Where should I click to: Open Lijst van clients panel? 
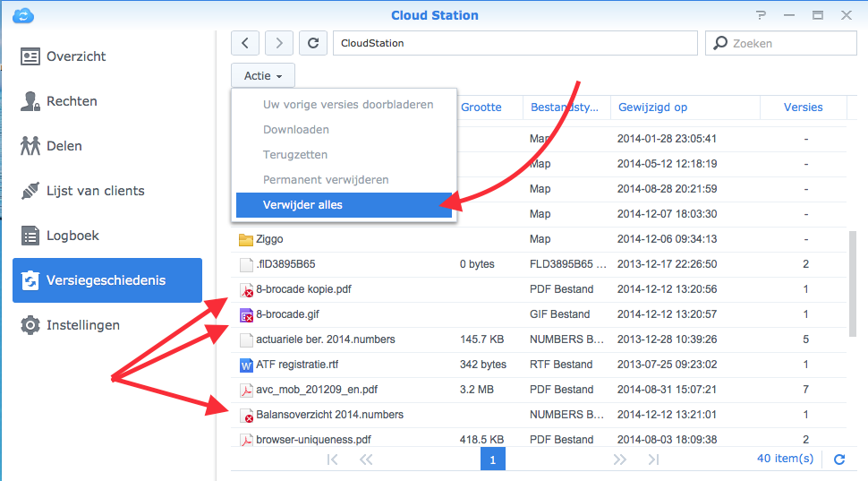[x=95, y=191]
